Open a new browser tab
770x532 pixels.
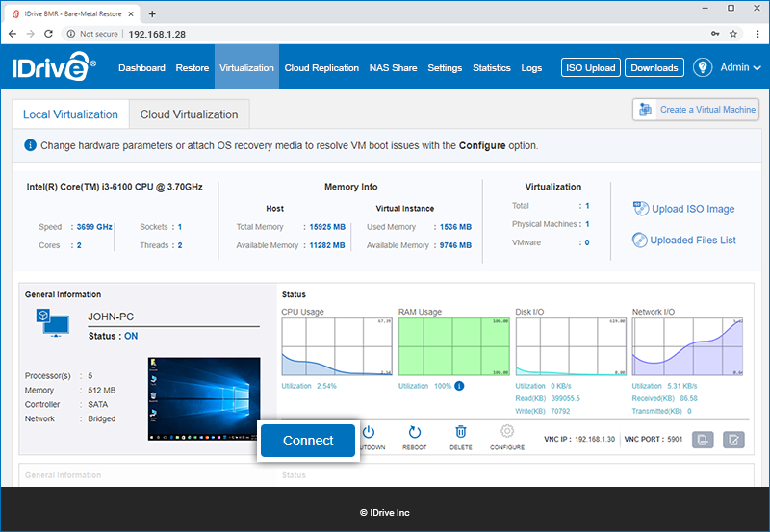[152, 13]
